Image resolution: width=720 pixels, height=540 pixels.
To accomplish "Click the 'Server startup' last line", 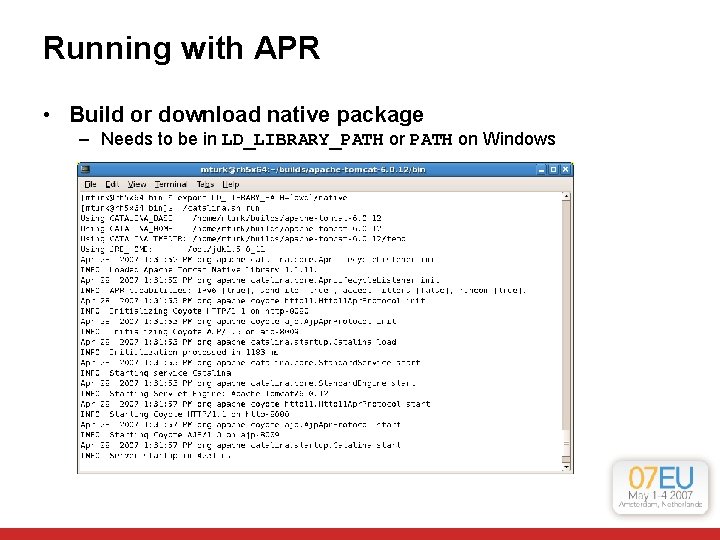I will (x=155, y=456).
